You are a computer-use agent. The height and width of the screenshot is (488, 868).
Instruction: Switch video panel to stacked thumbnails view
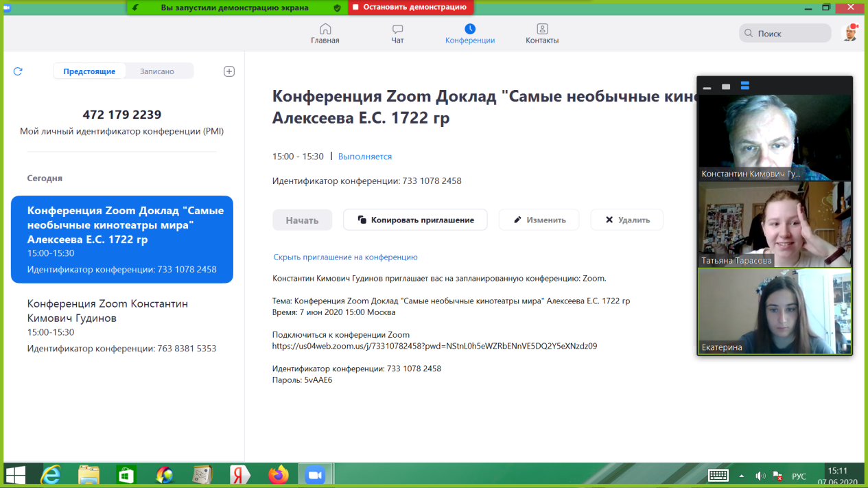(745, 86)
